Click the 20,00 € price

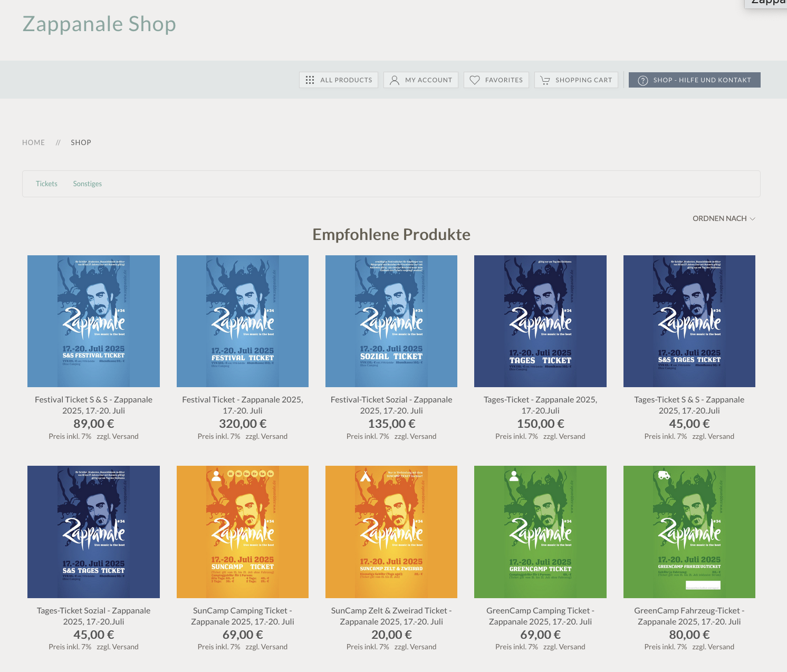391,635
